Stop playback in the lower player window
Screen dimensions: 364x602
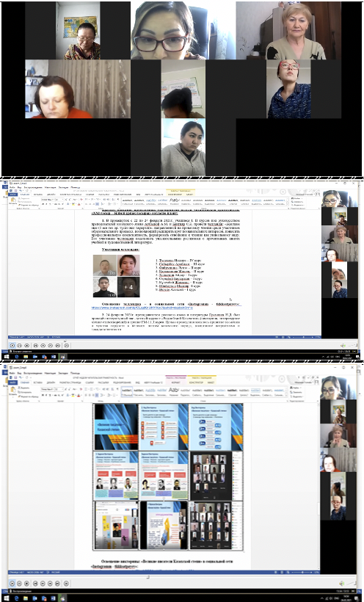pyautogui.click(x=26, y=584)
